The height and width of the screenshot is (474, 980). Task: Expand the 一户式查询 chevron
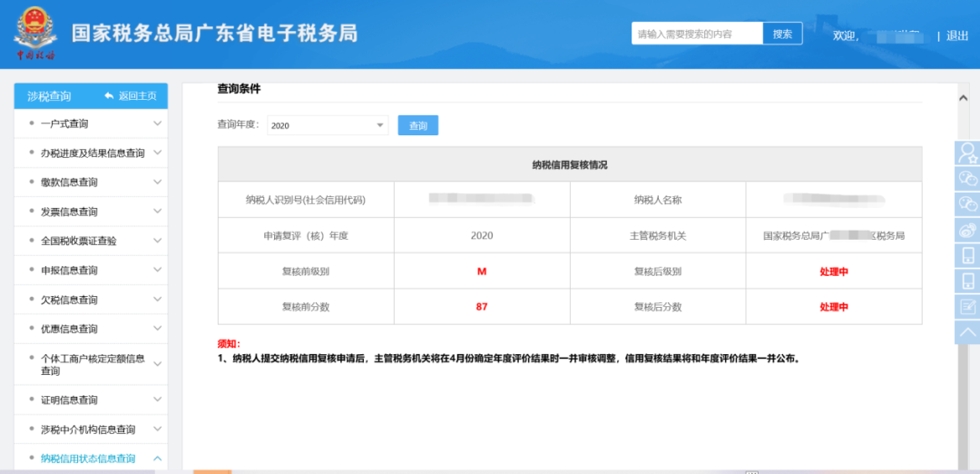click(158, 123)
